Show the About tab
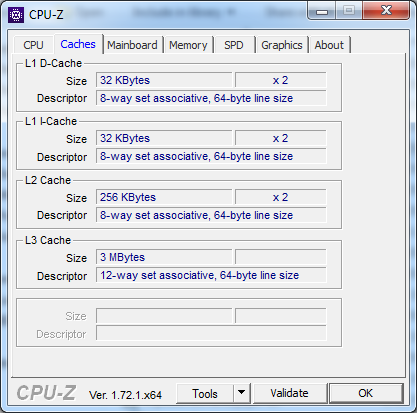 coord(329,45)
